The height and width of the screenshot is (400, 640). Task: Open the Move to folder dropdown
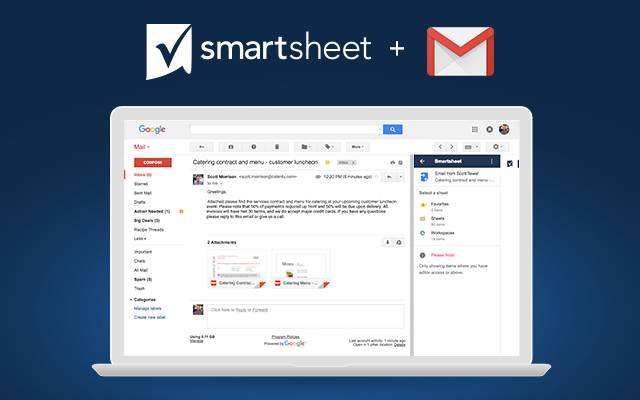point(305,147)
